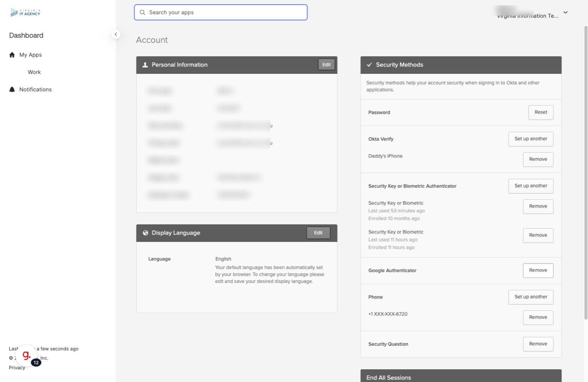Click the search magnifier icon
Viewport: 588px width, 382px height.
click(142, 12)
